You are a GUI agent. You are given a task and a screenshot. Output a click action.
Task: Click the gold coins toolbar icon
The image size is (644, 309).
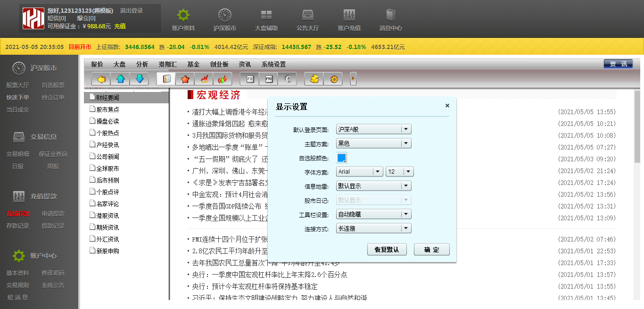point(314,79)
